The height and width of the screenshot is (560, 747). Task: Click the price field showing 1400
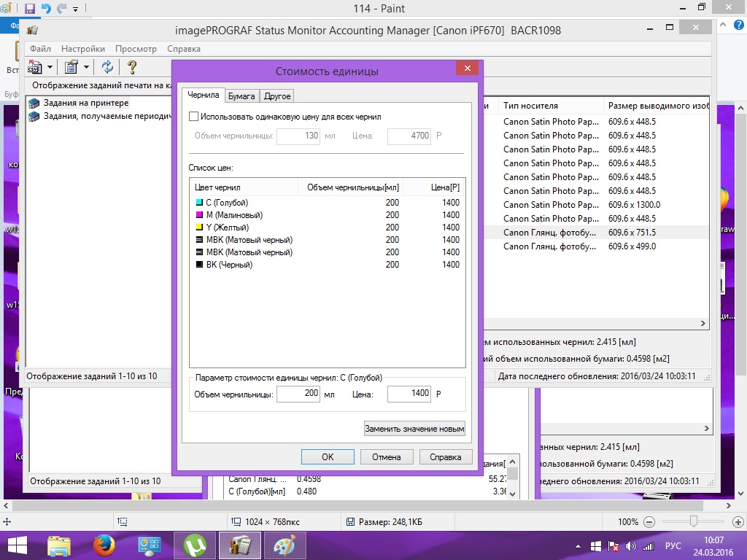(409, 394)
